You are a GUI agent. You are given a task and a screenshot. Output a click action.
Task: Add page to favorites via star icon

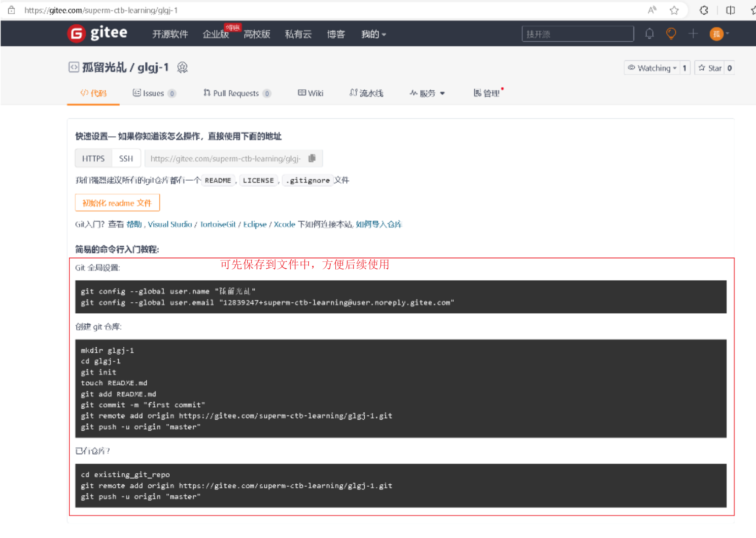coord(674,10)
